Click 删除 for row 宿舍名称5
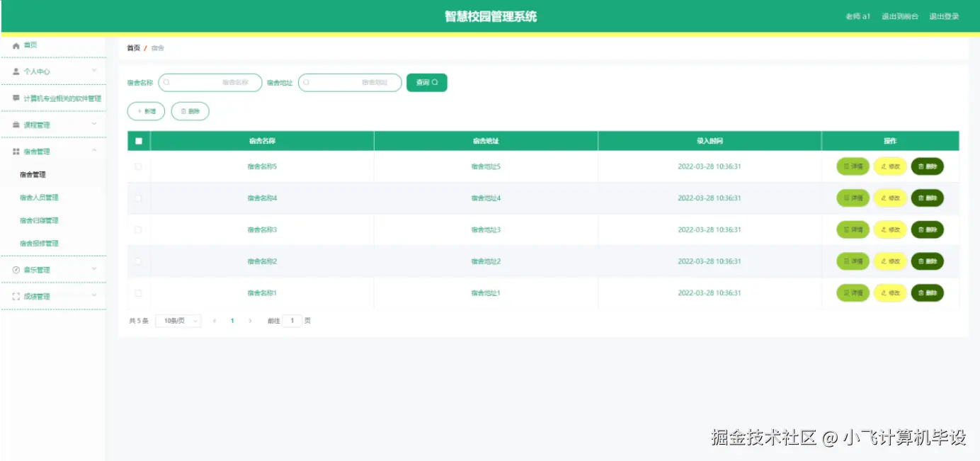Screen dimensions: 980x461 click(x=928, y=166)
